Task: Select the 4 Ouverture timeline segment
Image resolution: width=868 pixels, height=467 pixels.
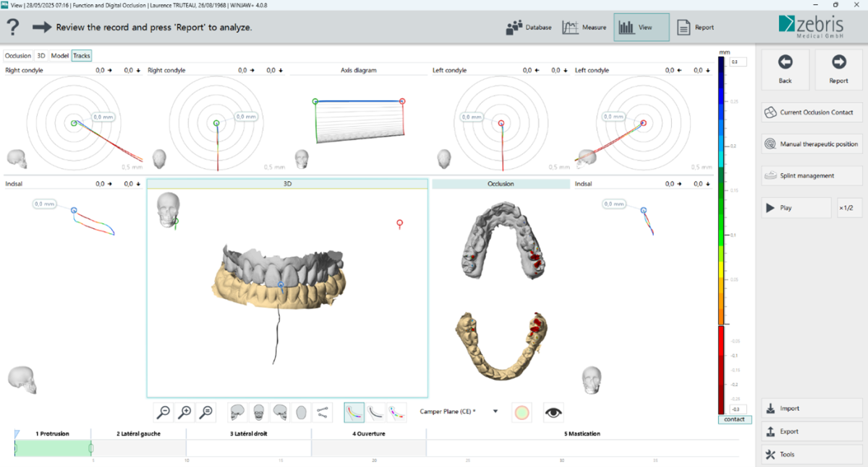Action: (368, 434)
